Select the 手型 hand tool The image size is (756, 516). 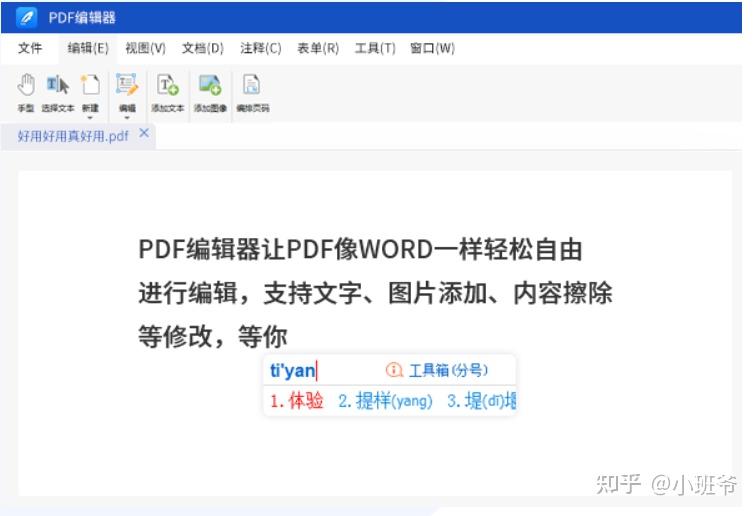26,93
